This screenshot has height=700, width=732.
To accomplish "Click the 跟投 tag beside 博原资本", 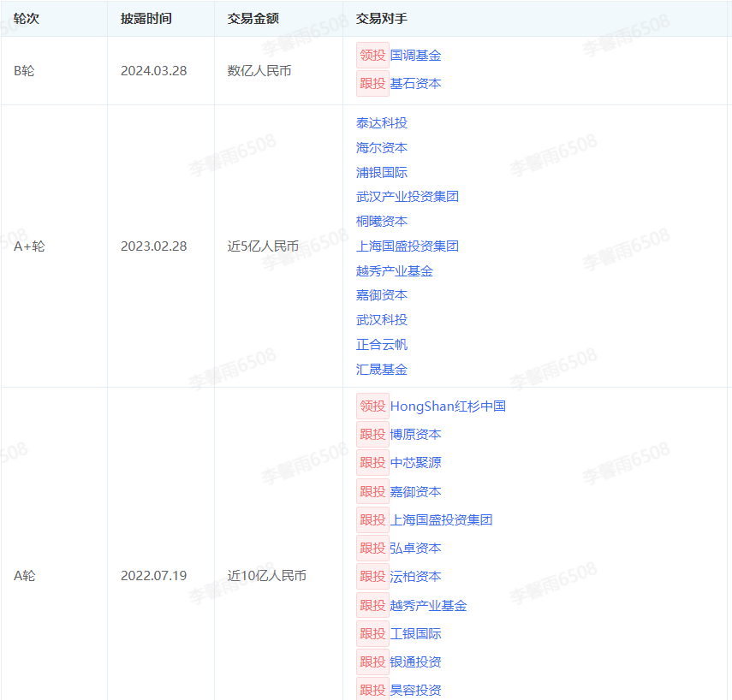I will tap(372, 435).
